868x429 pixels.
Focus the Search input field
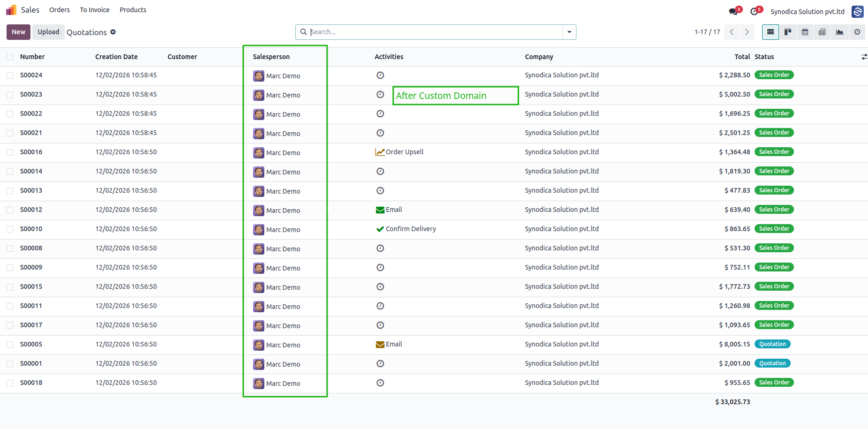pyautogui.click(x=435, y=32)
